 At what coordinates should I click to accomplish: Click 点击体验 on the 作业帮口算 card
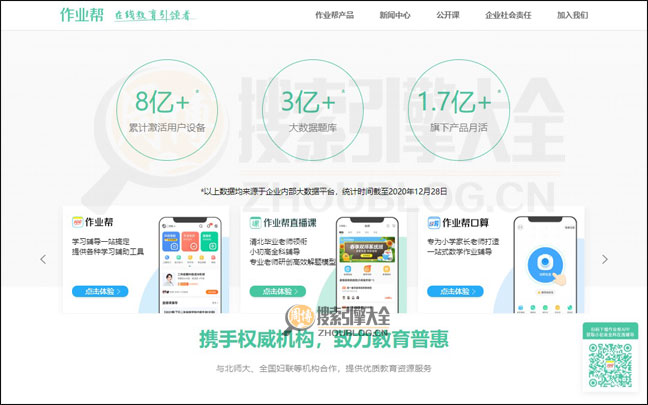[x=455, y=291]
